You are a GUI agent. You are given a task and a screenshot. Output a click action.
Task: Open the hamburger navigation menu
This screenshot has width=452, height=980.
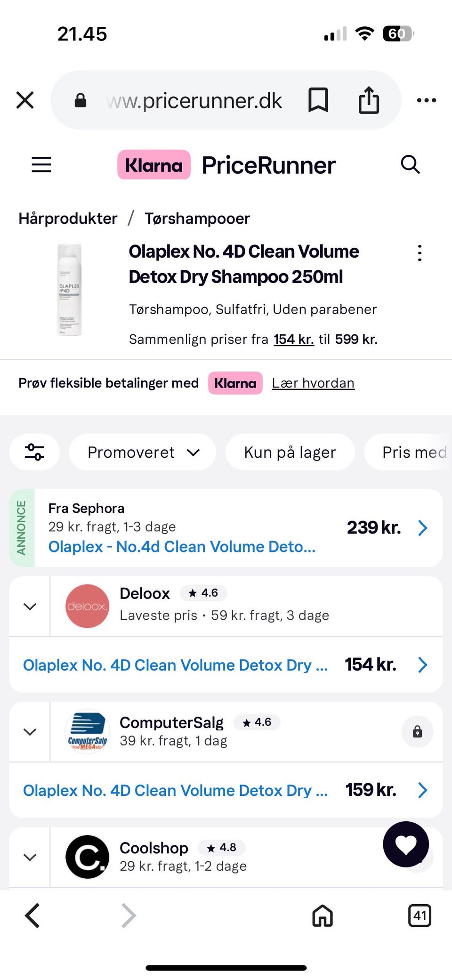click(41, 165)
